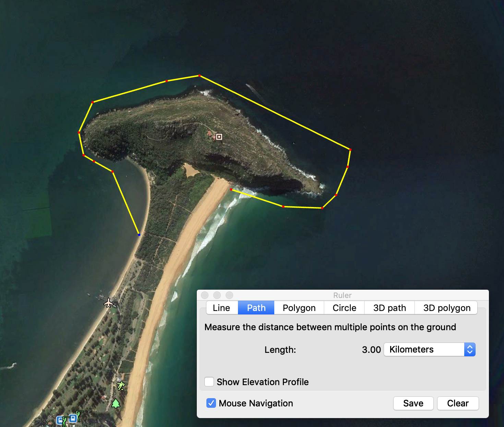Uncheck the Mouse Navigation checkbox
This screenshot has width=504, height=427.
click(x=211, y=403)
